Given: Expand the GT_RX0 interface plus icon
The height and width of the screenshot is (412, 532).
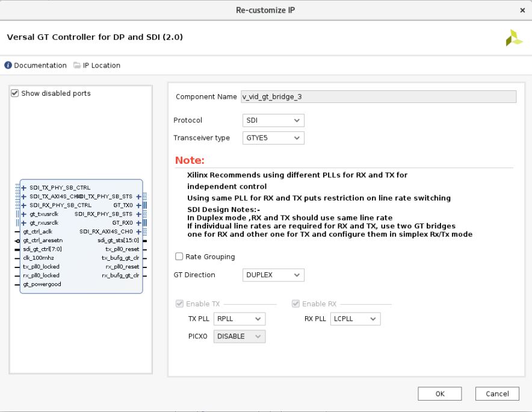Looking at the screenshot, I should [138, 222].
